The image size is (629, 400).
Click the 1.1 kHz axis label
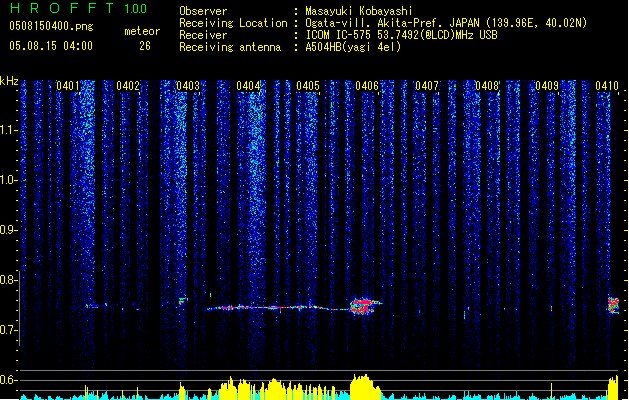[9, 130]
